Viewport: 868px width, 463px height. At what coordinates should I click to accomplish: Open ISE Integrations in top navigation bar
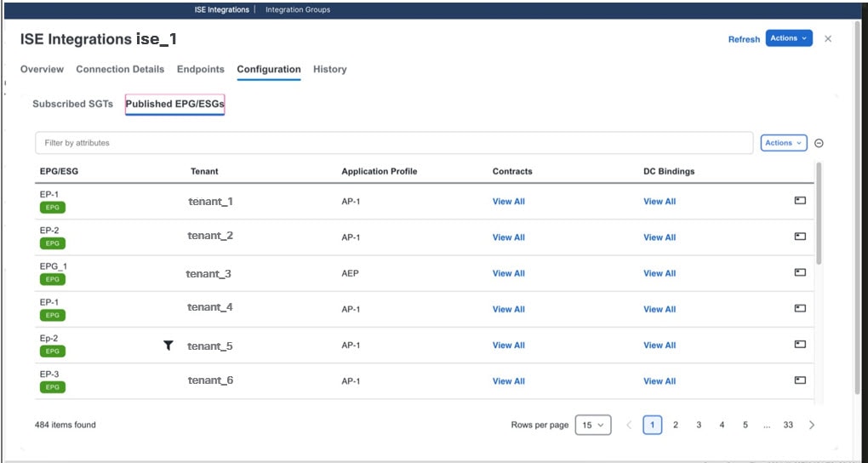point(221,10)
